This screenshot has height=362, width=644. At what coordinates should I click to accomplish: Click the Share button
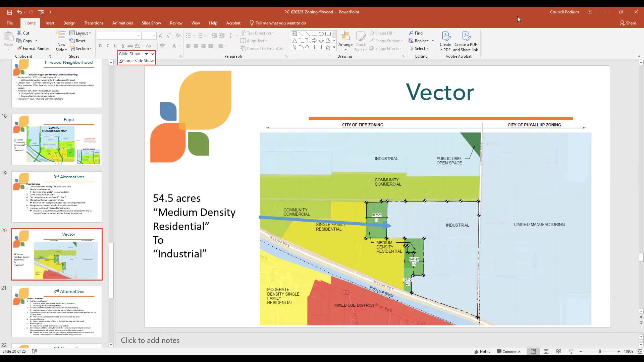point(628,23)
